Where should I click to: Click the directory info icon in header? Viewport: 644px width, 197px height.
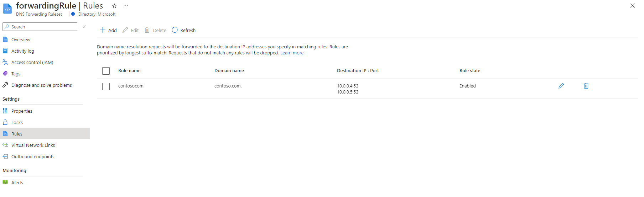coord(73,14)
